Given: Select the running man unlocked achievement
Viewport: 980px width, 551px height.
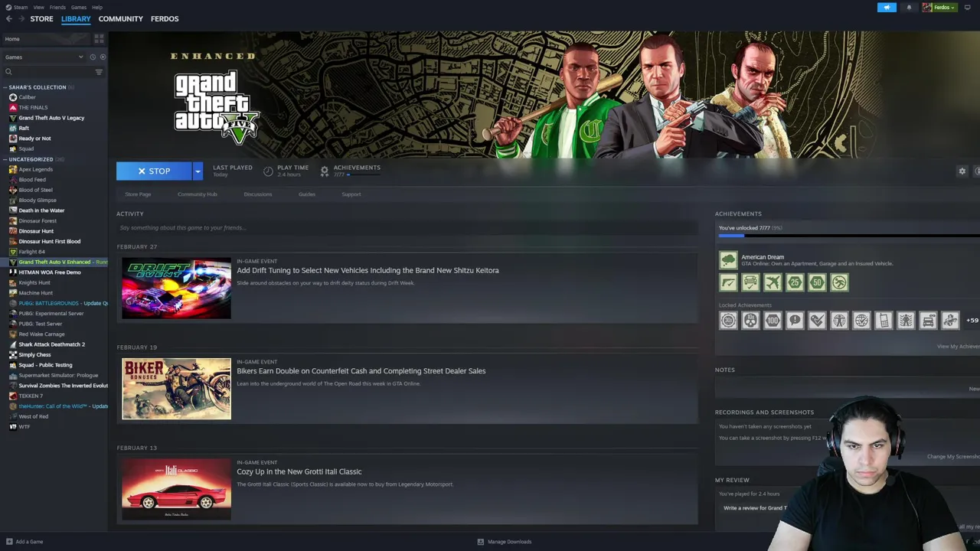Looking at the screenshot, I should [839, 282].
